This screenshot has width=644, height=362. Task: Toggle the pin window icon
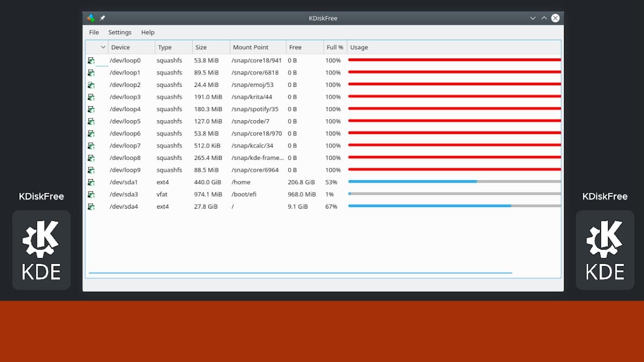(x=103, y=18)
